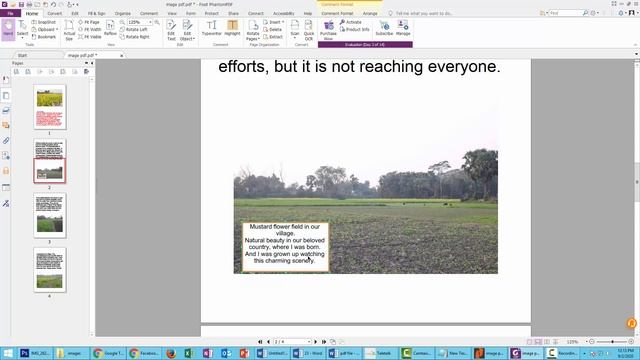This screenshot has width=640, height=360.
Task: Click Manage subscription button
Action: 403,29
